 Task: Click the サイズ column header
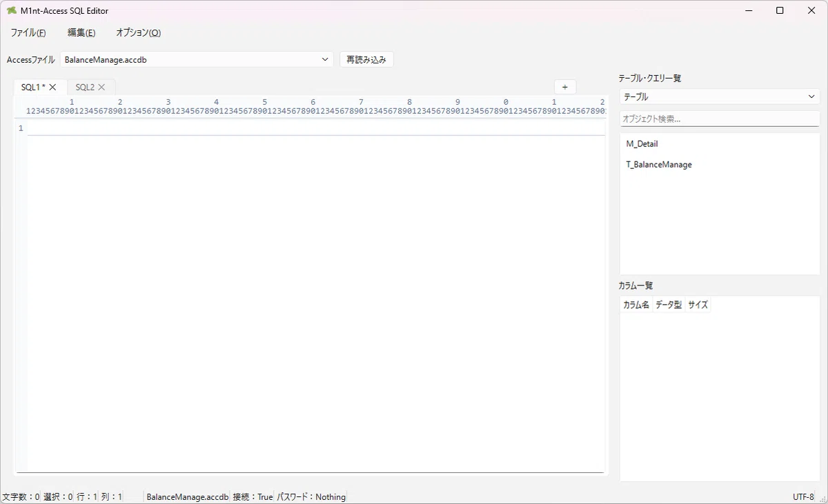(698, 305)
